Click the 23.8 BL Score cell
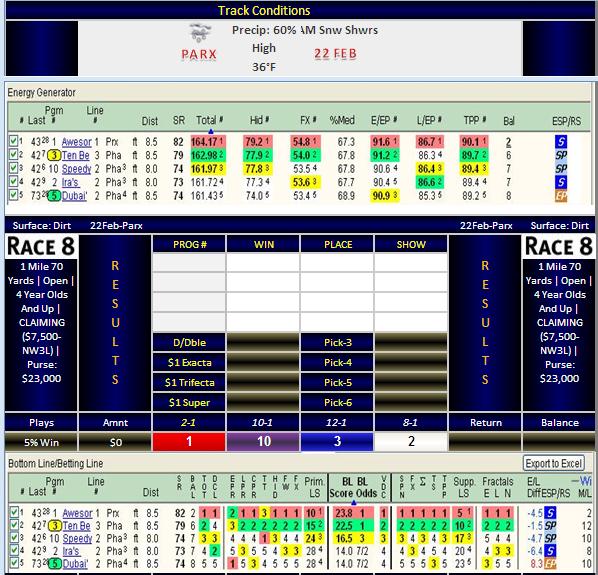The width and height of the screenshot is (598, 575). click(344, 513)
